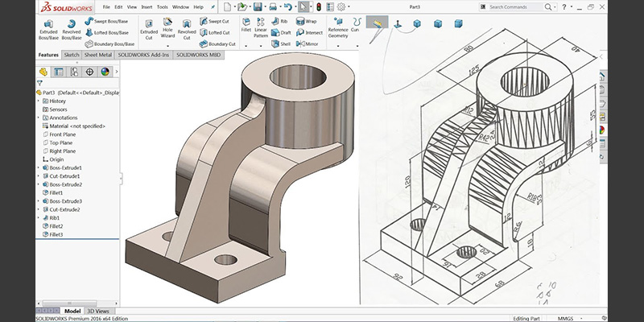The width and height of the screenshot is (644, 322).
Task: Click the Draft tool
Action: click(281, 32)
